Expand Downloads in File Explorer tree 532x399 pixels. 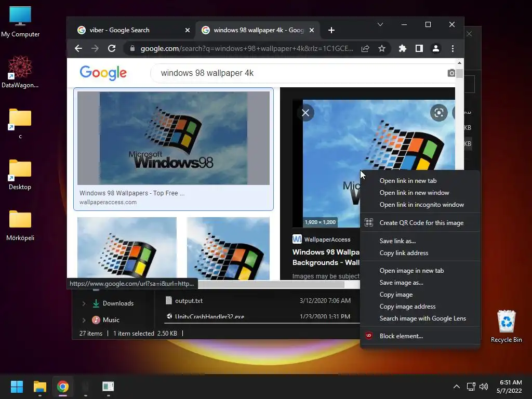(84, 303)
